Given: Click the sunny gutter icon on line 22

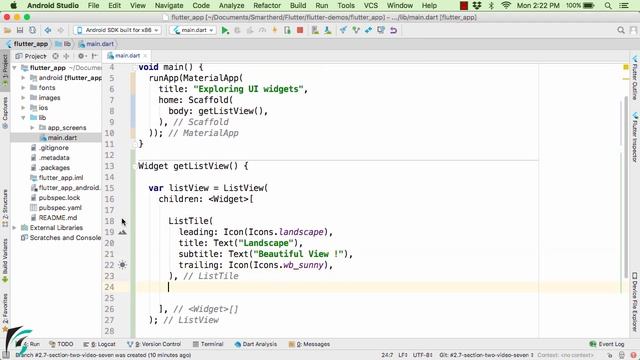Looking at the screenshot, I should pos(122,265).
